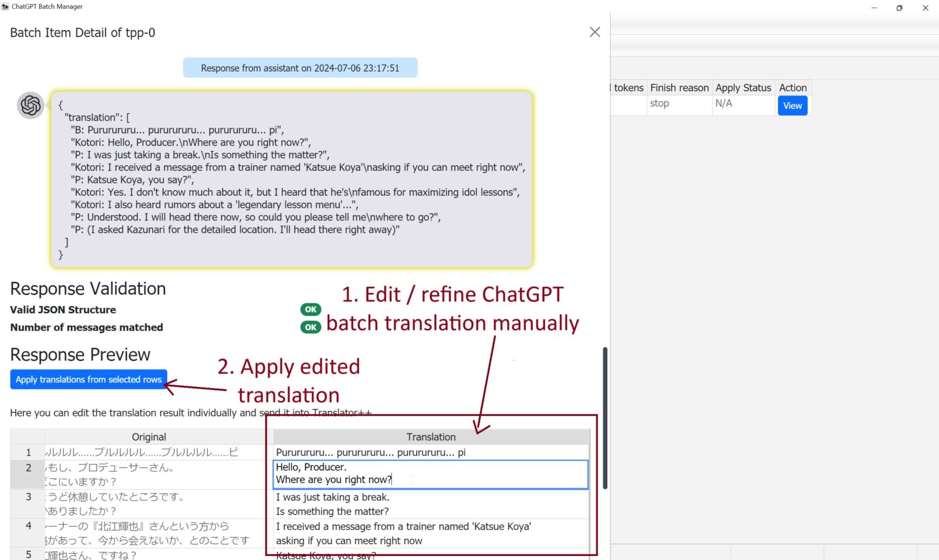
Task: Click the Translation column header
Action: pos(430,436)
